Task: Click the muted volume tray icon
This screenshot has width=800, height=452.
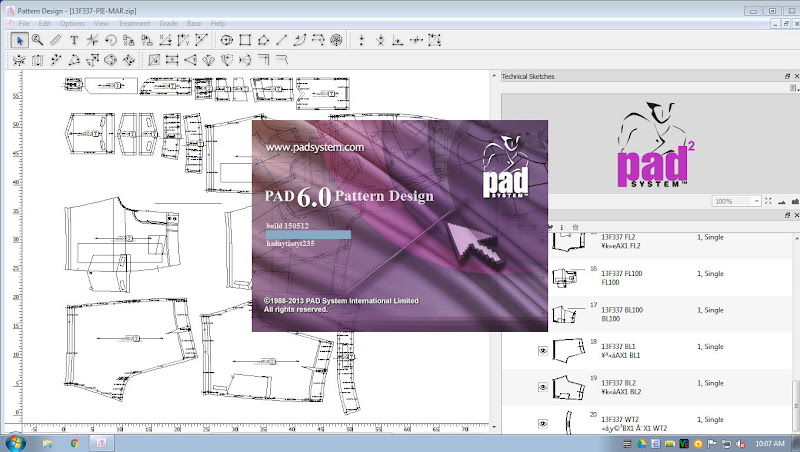Action: [740, 444]
